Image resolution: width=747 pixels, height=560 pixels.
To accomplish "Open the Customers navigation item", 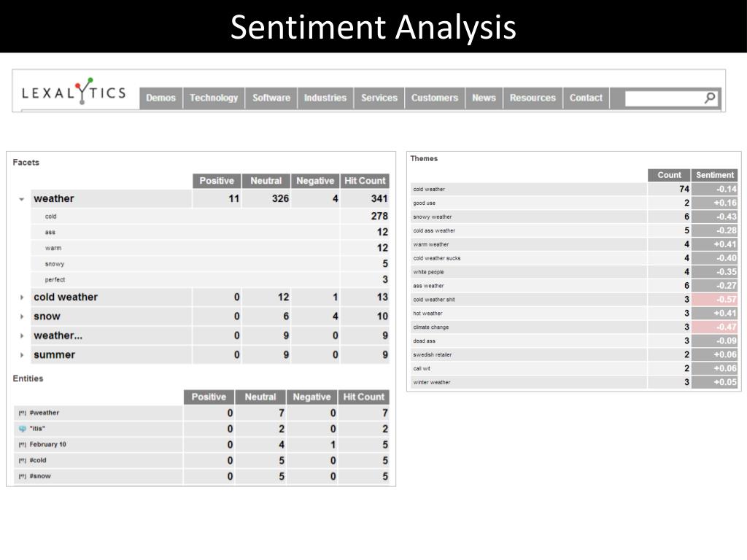I will tap(435, 98).
